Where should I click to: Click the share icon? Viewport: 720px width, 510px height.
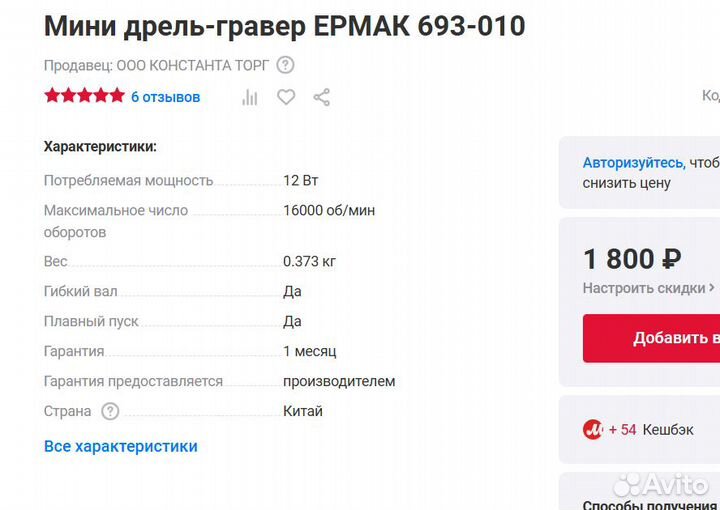[x=321, y=97]
